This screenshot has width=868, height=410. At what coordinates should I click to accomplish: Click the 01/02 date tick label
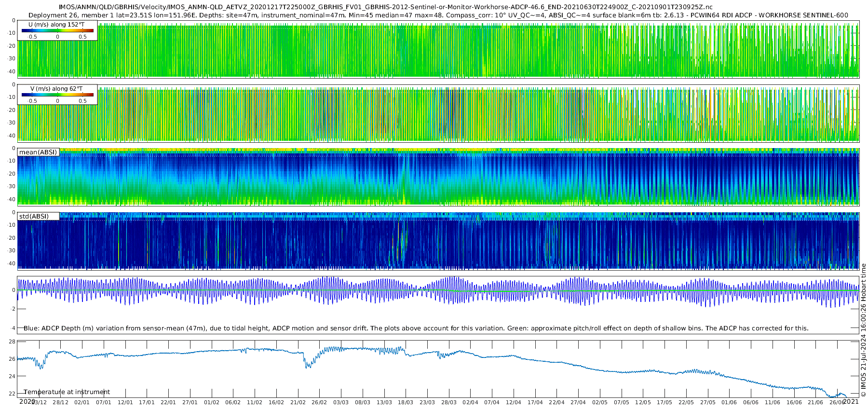click(x=211, y=402)
